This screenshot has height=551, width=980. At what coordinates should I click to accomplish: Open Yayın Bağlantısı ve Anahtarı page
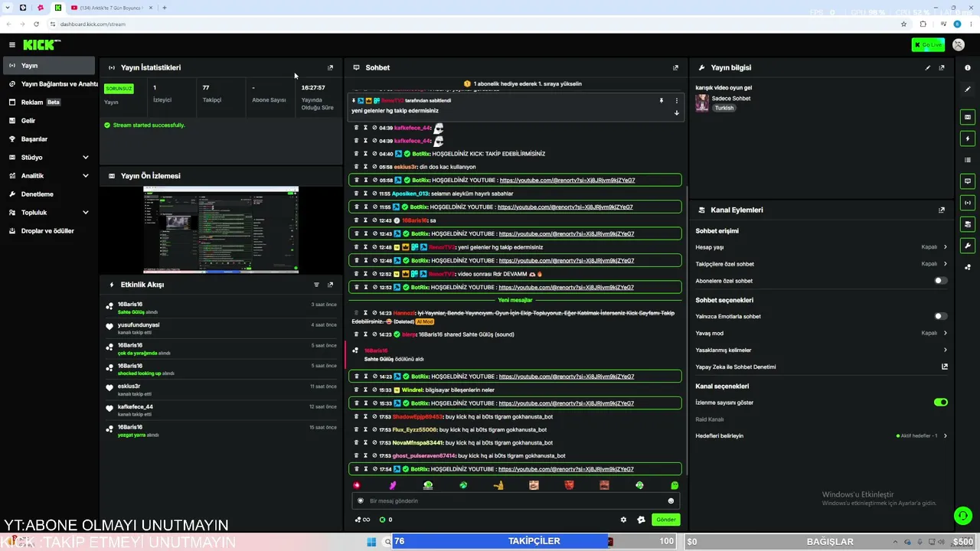(49, 84)
